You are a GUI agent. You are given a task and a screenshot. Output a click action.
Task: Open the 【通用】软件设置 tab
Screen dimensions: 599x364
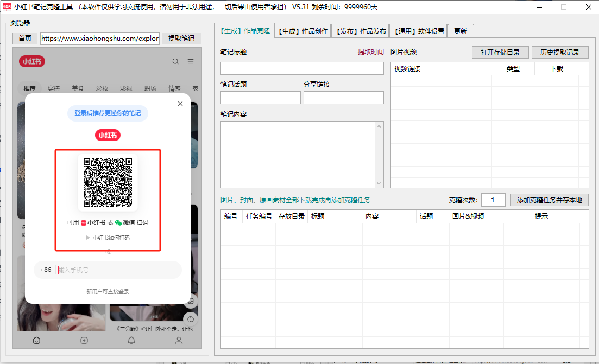419,31
